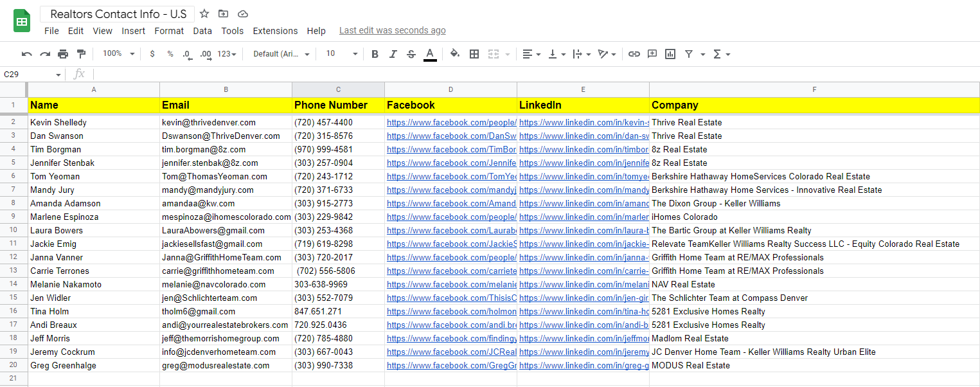This screenshot has width=980, height=387.
Task: Format as percent
Action: tap(170, 54)
